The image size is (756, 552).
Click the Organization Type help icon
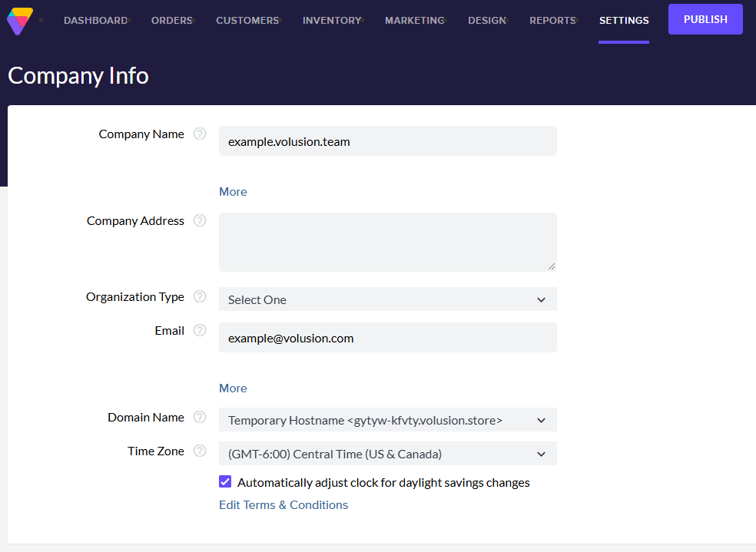point(200,296)
